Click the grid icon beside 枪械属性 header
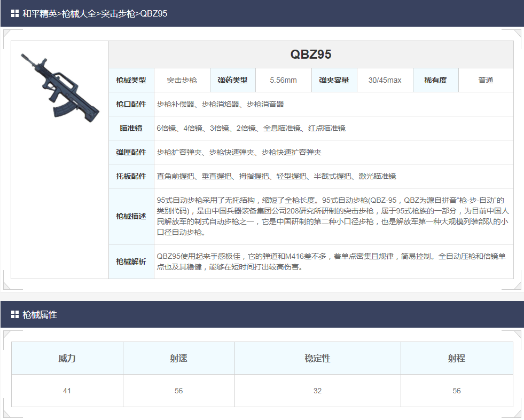Image resolution: width=524 pixels, height=420 pixels. pos(15,314)
